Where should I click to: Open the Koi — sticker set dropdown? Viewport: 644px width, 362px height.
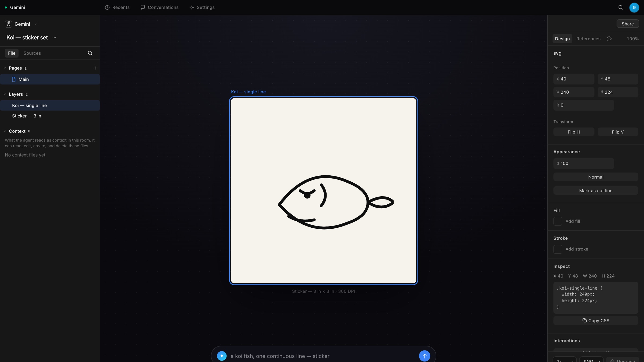55,38
